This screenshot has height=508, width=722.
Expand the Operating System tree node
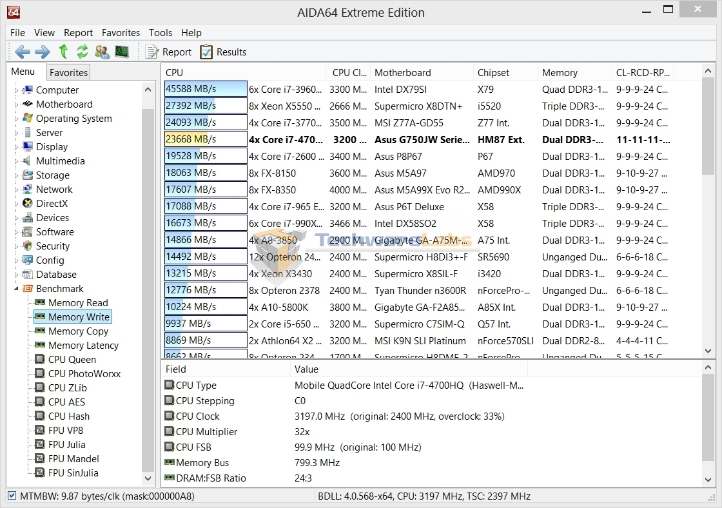16,119
